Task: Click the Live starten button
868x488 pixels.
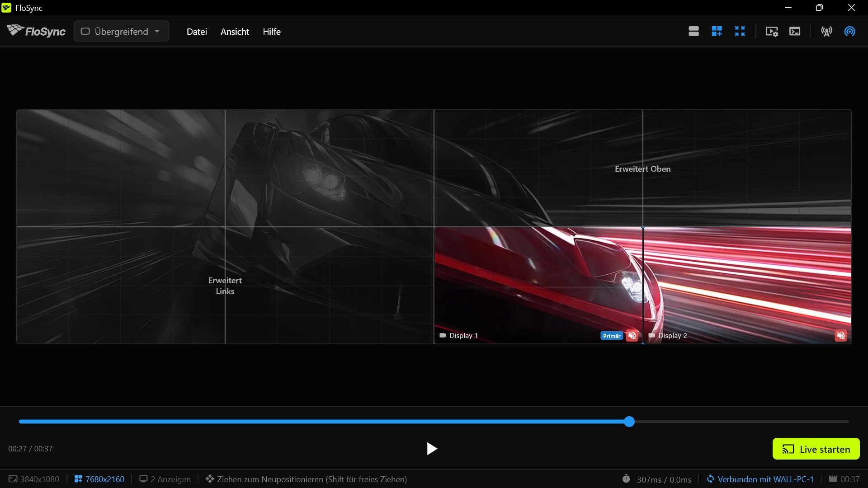Action: click(816, 449)
